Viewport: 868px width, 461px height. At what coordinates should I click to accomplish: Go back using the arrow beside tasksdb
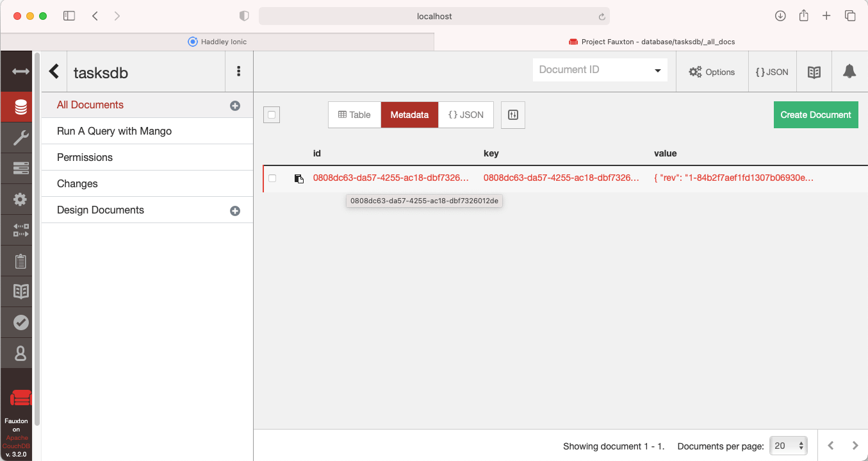(x=54, y=71)
